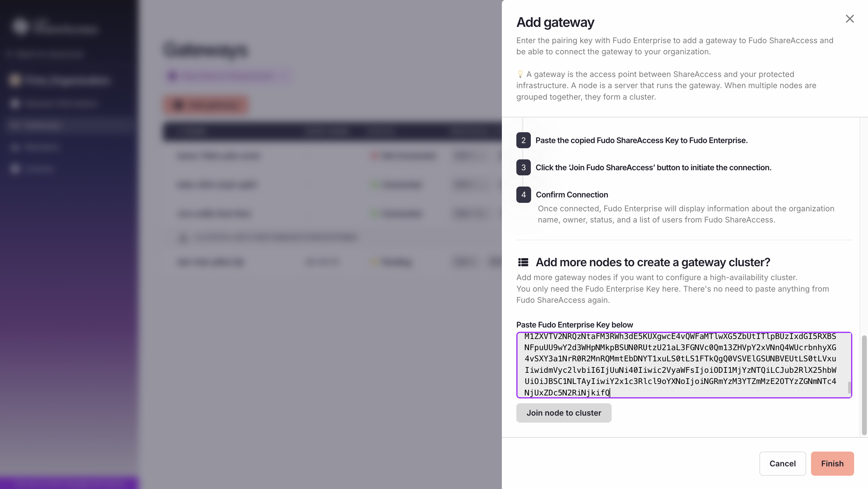Click the 'Paste the copied Fudo ShareAccess Key' step
Screen dimensions: 868x489
coord(641,140)
